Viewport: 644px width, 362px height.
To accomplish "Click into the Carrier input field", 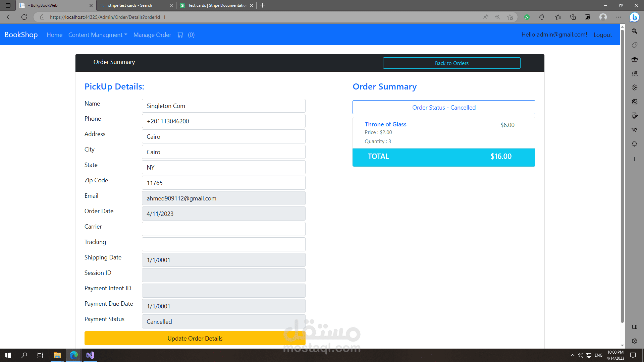I will tap(223, 229).
